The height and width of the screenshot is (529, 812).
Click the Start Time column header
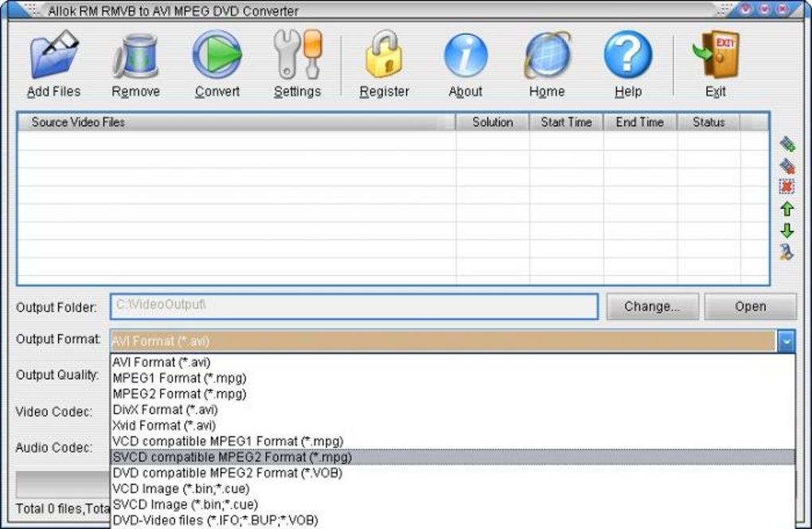pos(566,122)
